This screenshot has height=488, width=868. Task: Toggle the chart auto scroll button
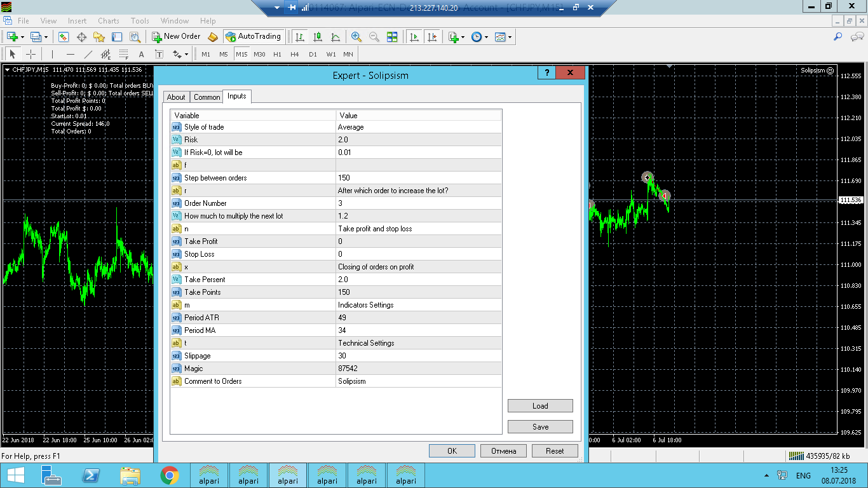pos(414,37)
